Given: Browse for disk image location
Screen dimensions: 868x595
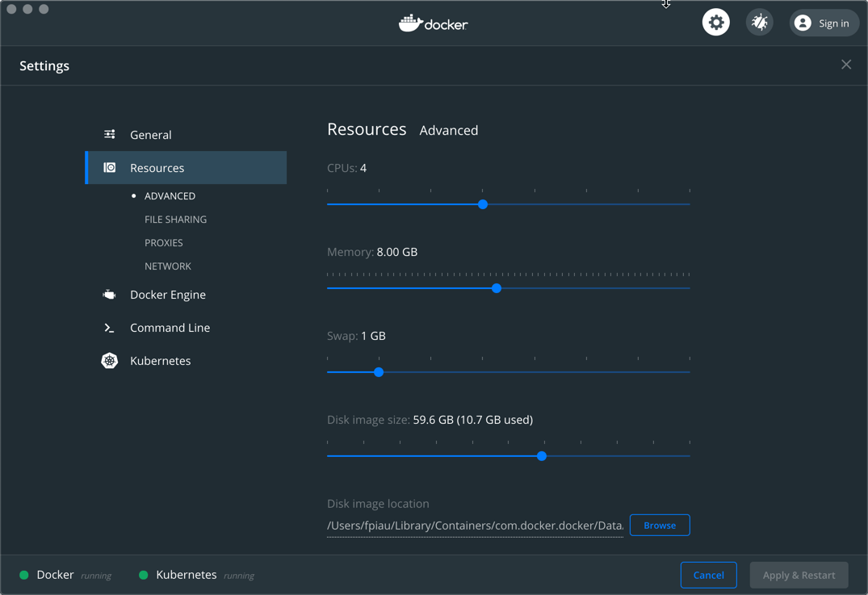Looking at the screenshot, I should (660, 526).
